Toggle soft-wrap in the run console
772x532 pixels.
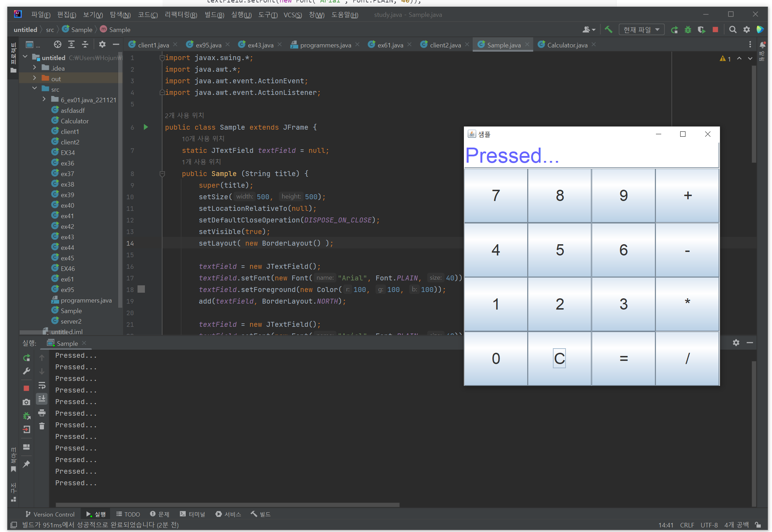[x=42, y=385]
